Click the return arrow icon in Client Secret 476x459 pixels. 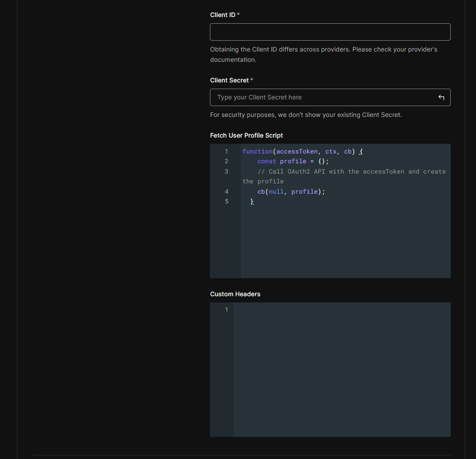441,97
